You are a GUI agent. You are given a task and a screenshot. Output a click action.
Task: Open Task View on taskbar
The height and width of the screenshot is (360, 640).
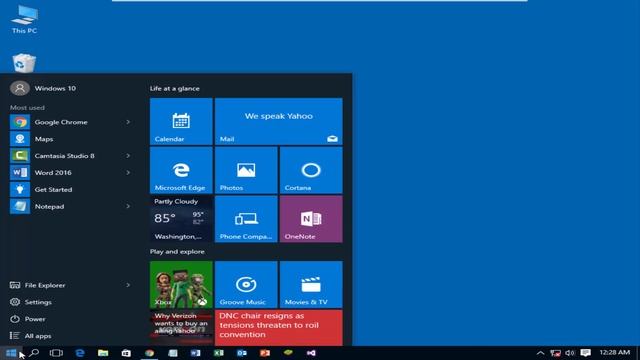point(56,353)
